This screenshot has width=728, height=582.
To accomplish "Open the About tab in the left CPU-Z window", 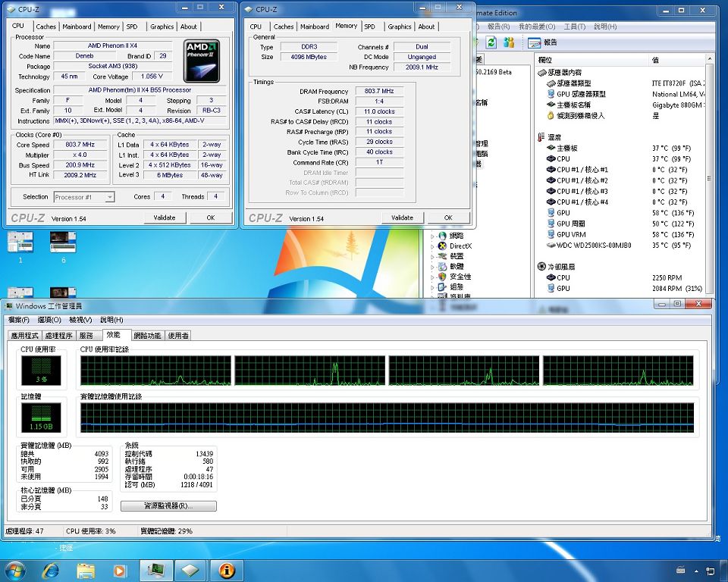I will point(189,27).
